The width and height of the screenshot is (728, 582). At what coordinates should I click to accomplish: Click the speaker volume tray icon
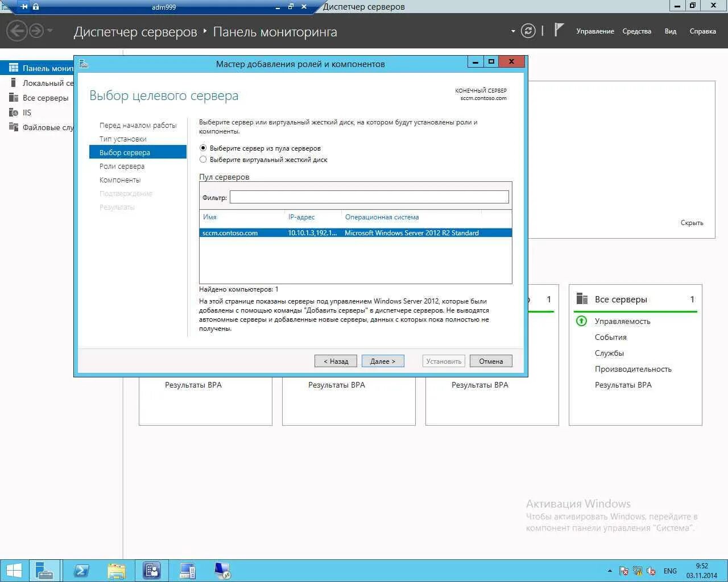[651, 571]
